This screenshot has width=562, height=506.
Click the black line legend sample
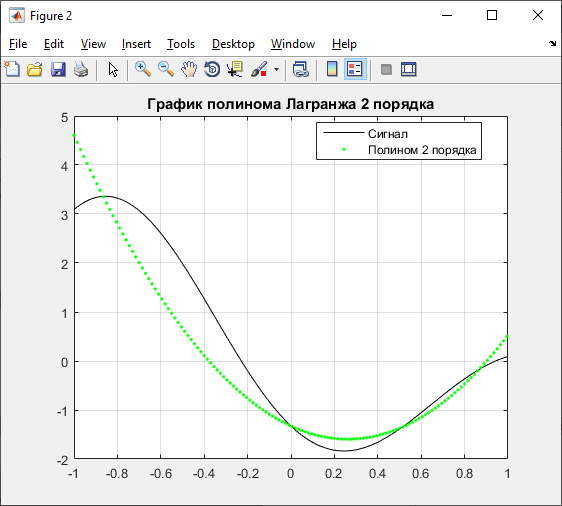coord(344,133)
